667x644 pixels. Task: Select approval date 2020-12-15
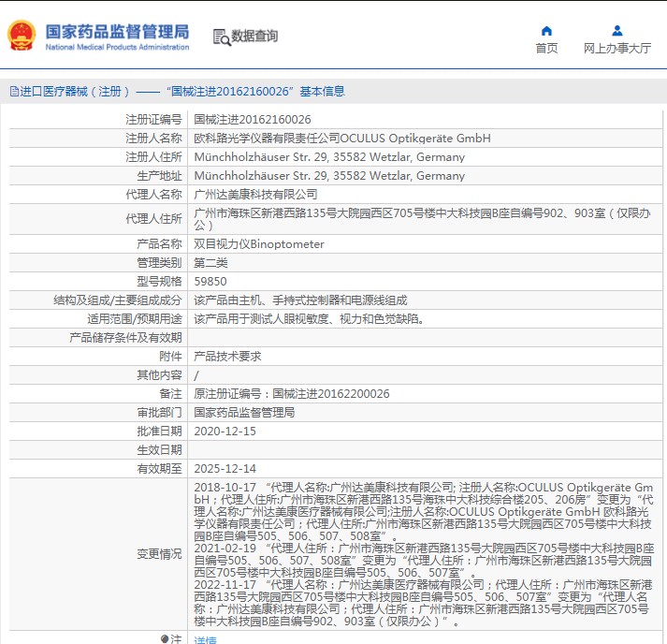coord(225,432)
